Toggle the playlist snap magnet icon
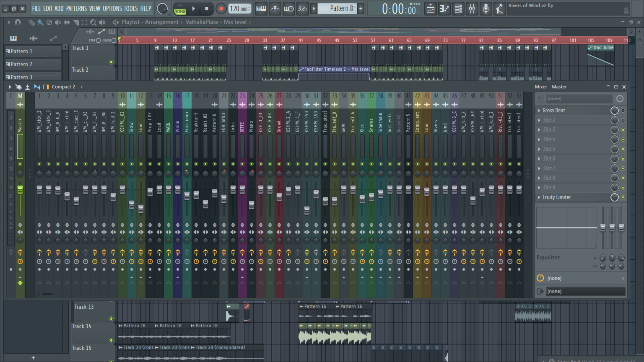The image size is (644, 362). pyautogui.click(x=18, y=22)
